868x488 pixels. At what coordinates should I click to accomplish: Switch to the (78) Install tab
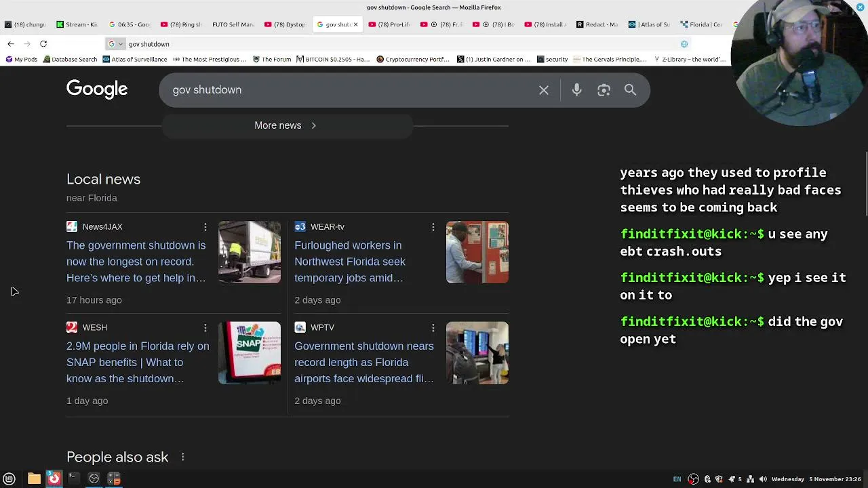pos(545,24)
